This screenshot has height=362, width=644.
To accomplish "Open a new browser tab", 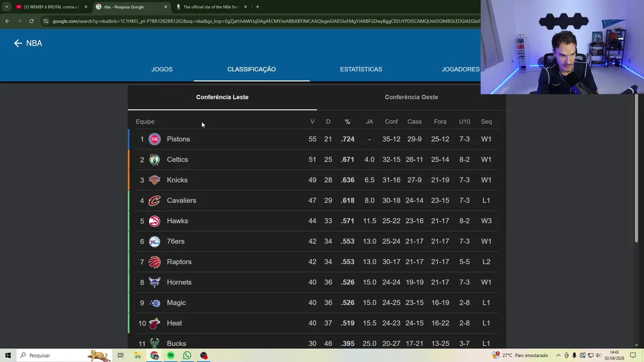I will [x=258, y=7].
